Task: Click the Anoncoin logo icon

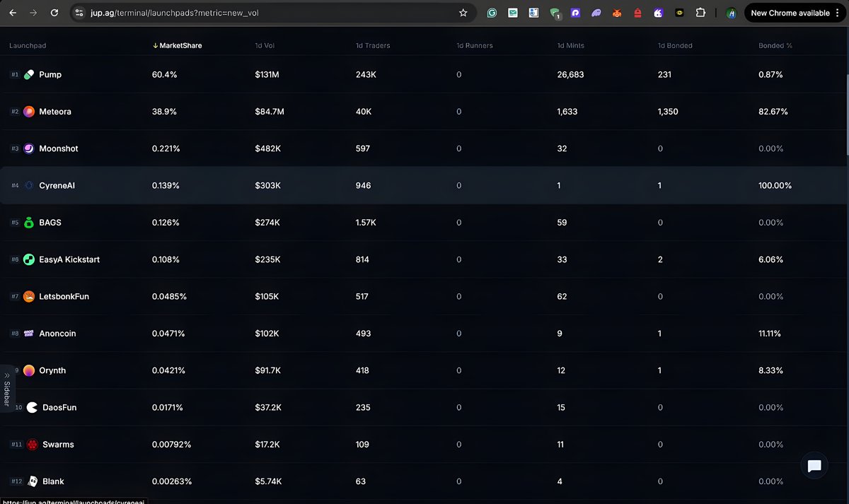Action: 29,334
